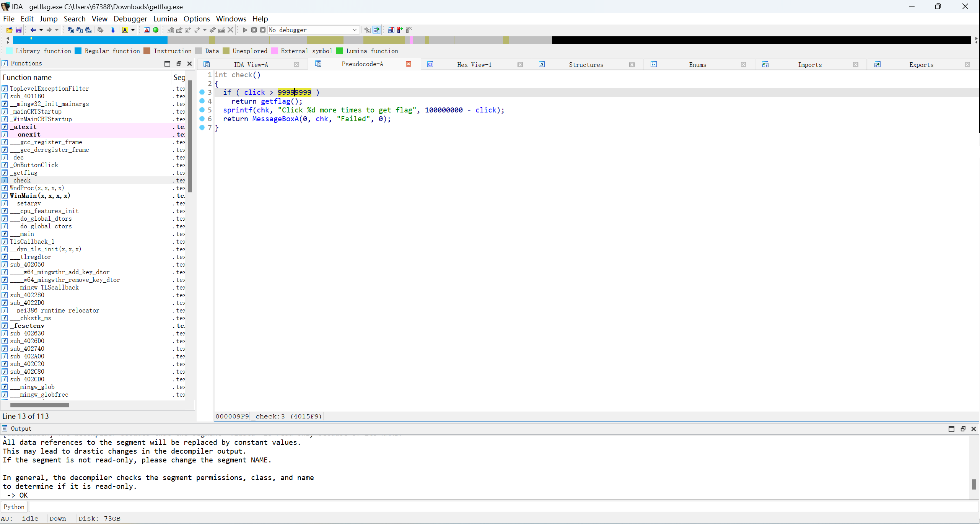Toggle the breakpoint dot on line 3
The width and height of the screenshot is (980, 524).
coord(202,92)
